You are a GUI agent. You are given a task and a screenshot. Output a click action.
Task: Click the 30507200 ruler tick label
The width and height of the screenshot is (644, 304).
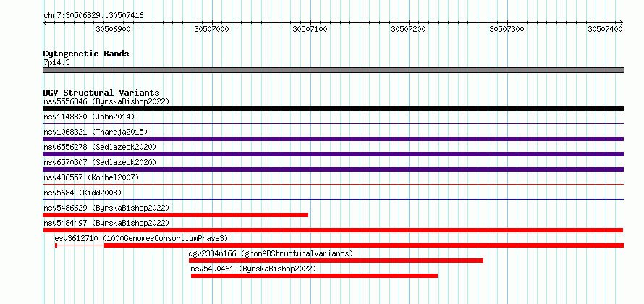(409, 29)
